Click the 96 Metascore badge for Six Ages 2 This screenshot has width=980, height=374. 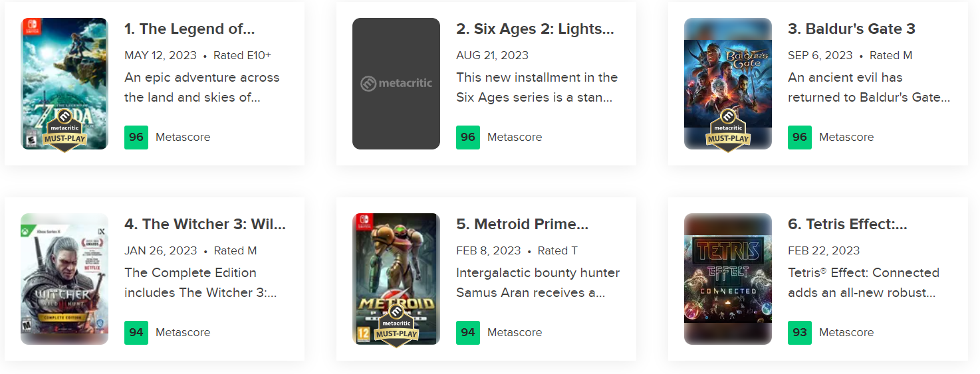click(x=468, y=137)
